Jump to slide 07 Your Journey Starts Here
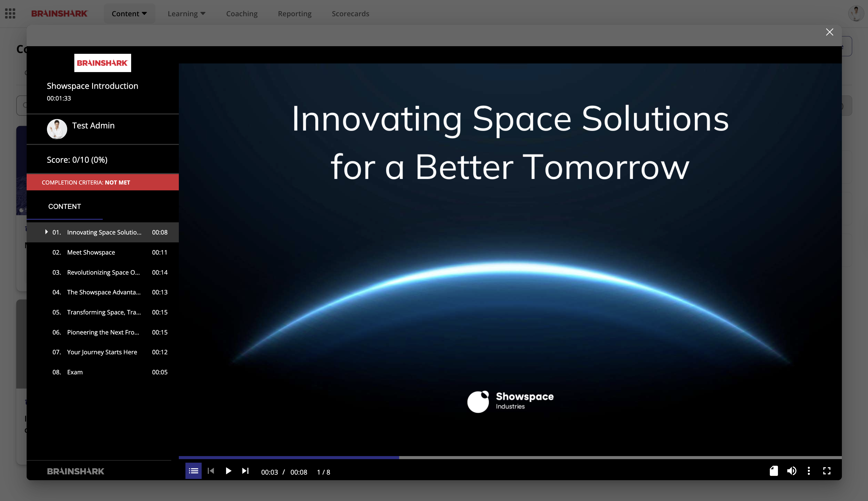Image resolution: width=868 pixels, height=501 pixels. (x=102, y=352)
